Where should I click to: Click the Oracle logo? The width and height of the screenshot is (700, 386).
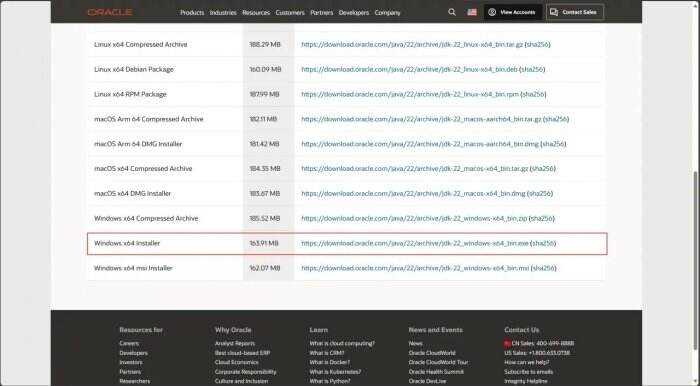[110, 12]
